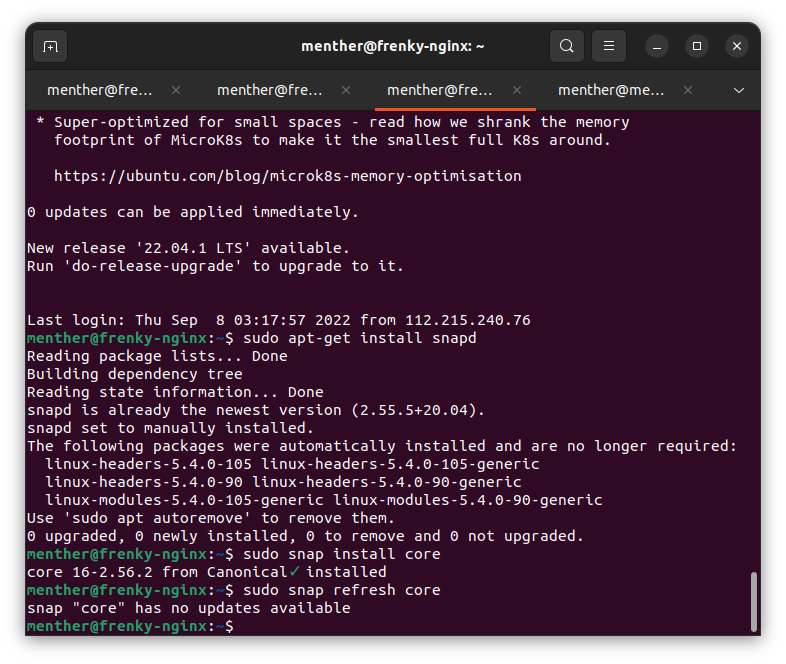Click the terminal vertical scrollbar thumb

coord(753,601)
